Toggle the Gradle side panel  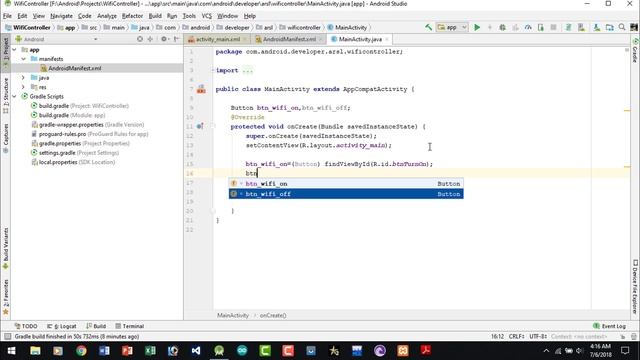click(635, 51)
